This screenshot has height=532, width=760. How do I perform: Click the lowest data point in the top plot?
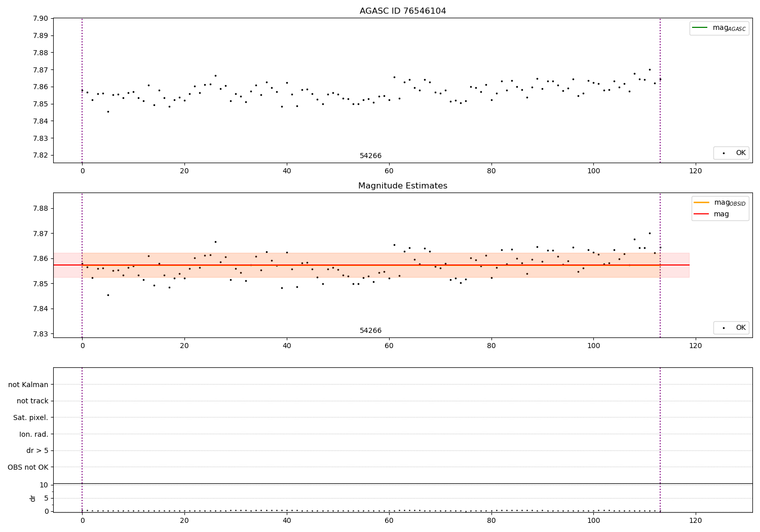pos(108,111)
